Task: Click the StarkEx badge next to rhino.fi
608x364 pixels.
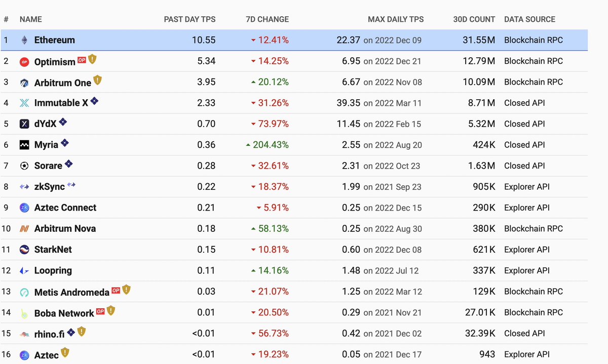Action: pyautogui.click(x=71, y=332)
